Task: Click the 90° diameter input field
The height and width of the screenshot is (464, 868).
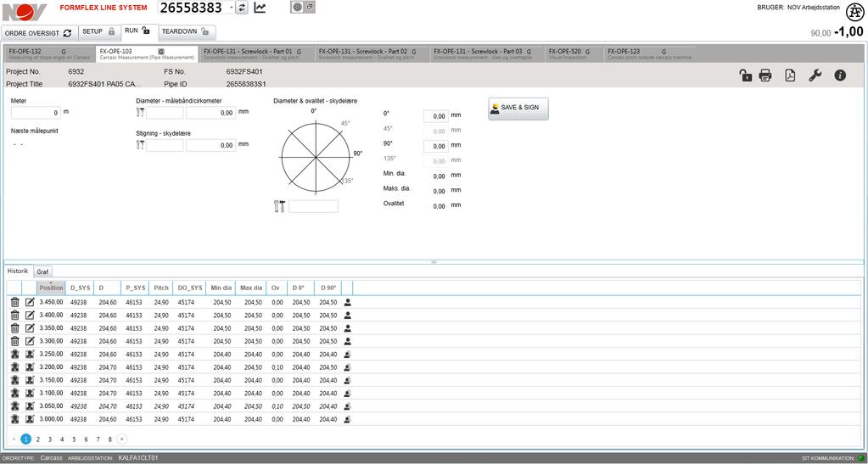Action: pos(435,146)
